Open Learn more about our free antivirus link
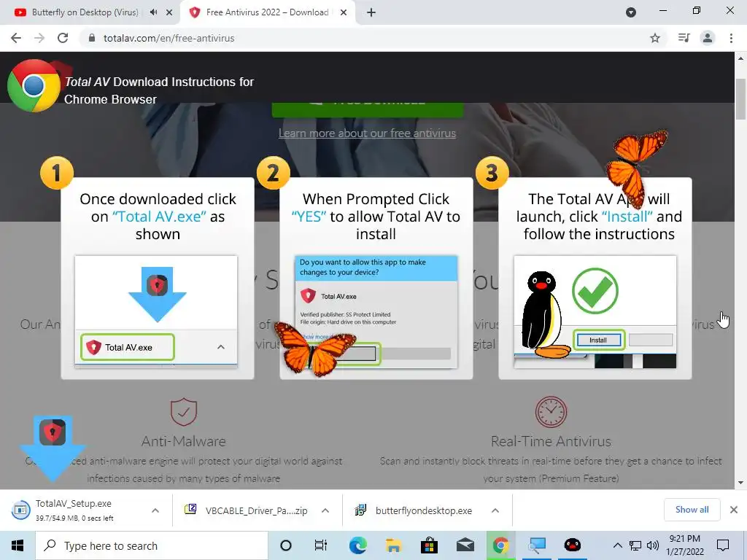Screen dimensions: 747x560 [x=368, y=133]
